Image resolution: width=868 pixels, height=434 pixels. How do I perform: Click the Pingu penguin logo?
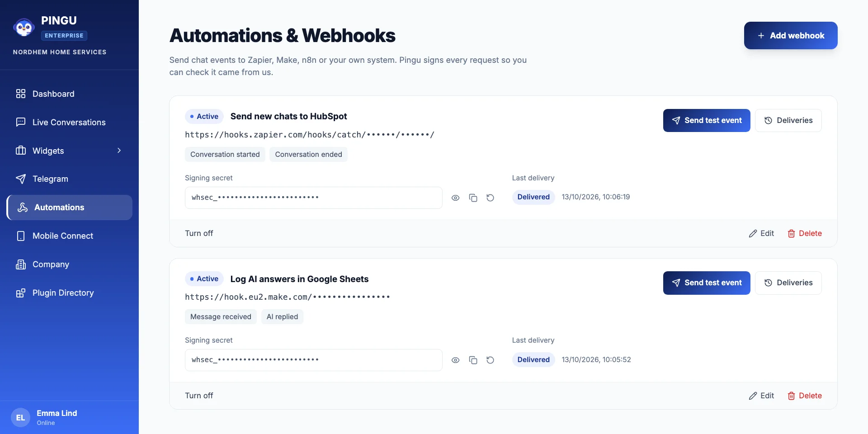point(24,28)
